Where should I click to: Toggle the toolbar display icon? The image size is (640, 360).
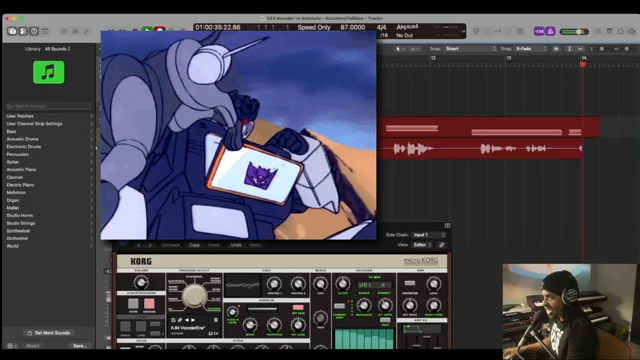tap(45, 31)
